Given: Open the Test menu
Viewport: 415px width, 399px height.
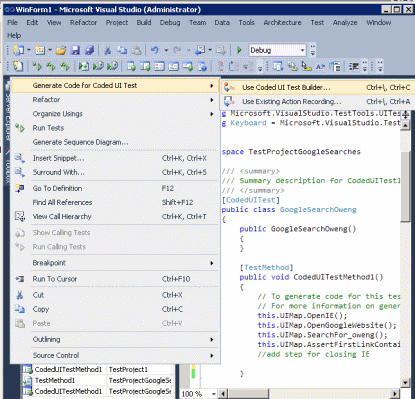Looking at the screenshot, I should pos(317,23).
